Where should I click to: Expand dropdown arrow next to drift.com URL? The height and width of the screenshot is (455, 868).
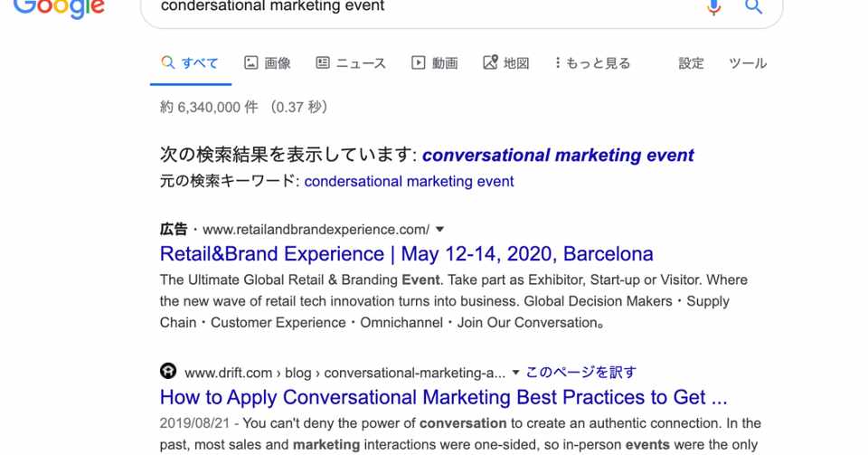click(x=515, y=373)
